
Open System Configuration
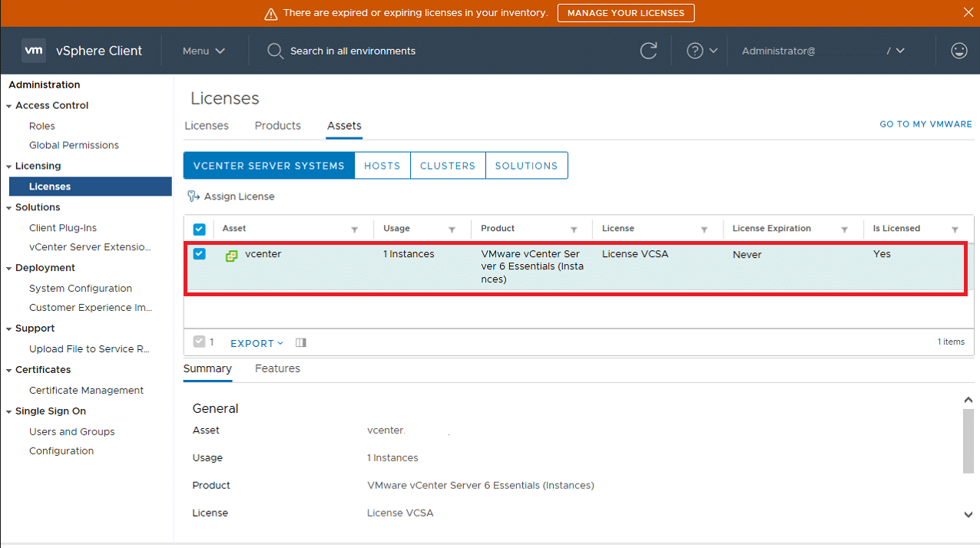click(x=81, y=289)
